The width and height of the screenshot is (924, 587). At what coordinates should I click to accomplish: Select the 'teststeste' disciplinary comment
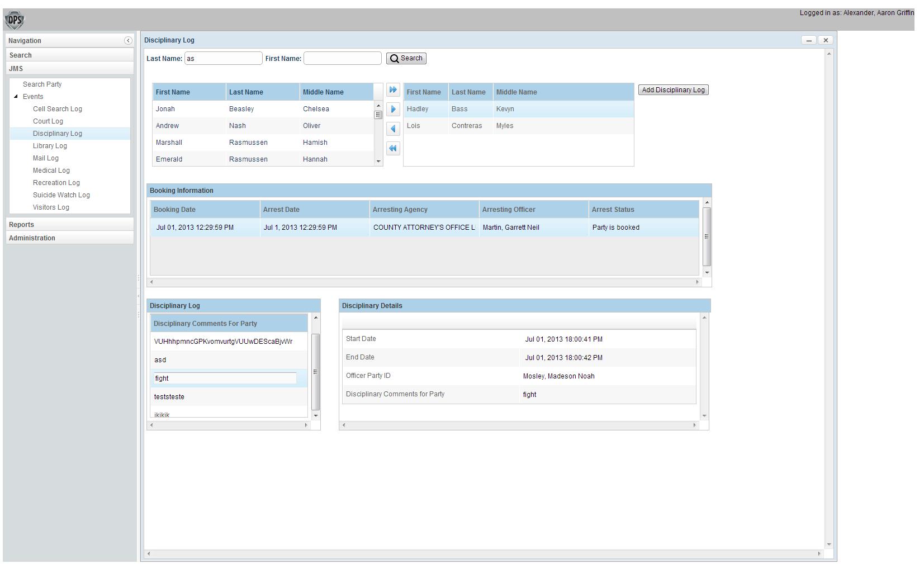pos(229,397)
